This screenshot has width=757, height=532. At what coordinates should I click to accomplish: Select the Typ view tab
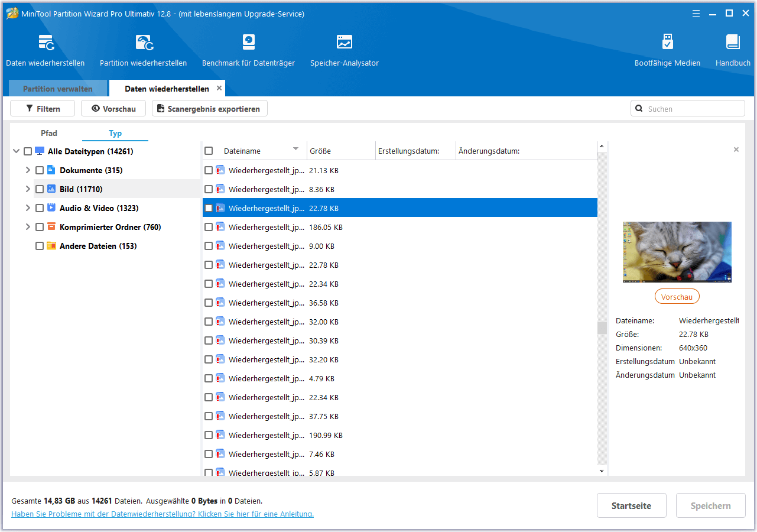pyautogui.click(x=115, y=133)
